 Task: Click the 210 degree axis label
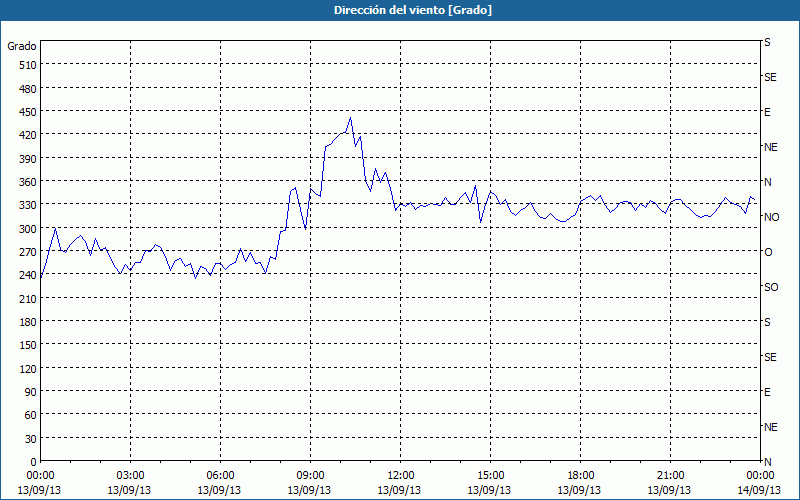tap(28, 298)
